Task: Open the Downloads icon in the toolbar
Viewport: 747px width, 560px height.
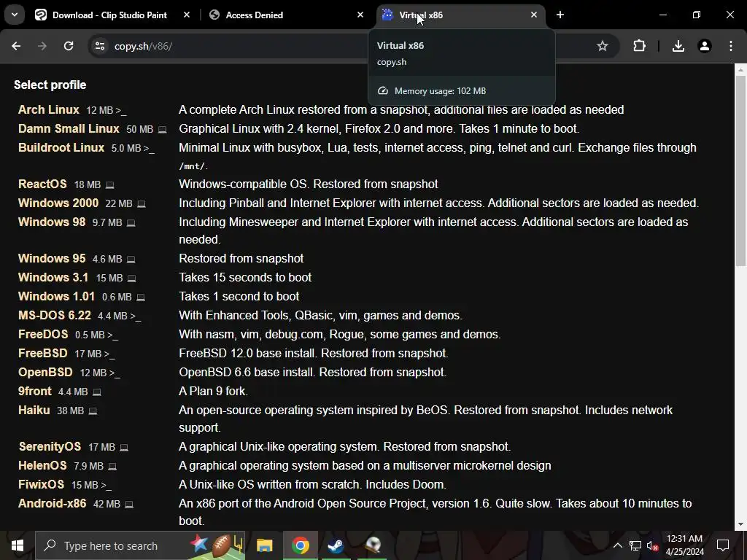Action: [678, 46]
